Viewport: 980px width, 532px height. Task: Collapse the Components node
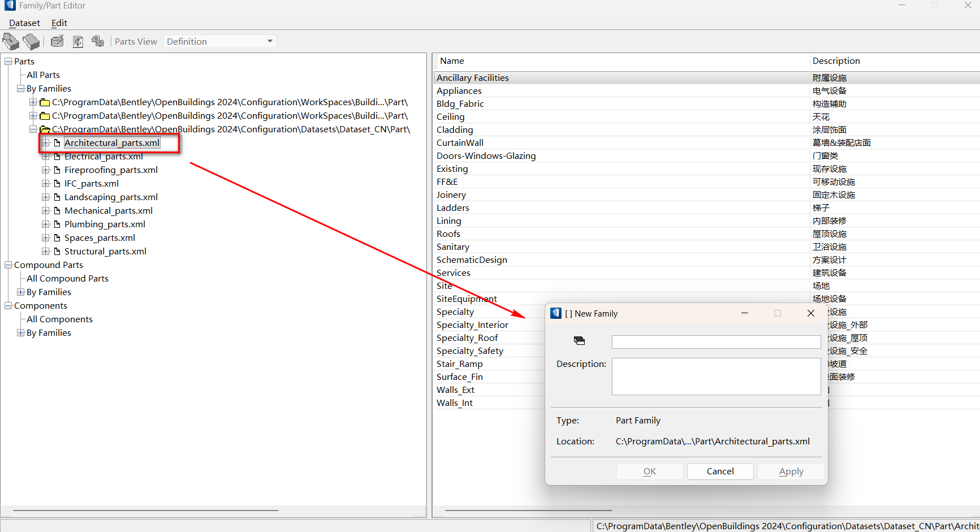click(x=8, y=306)
